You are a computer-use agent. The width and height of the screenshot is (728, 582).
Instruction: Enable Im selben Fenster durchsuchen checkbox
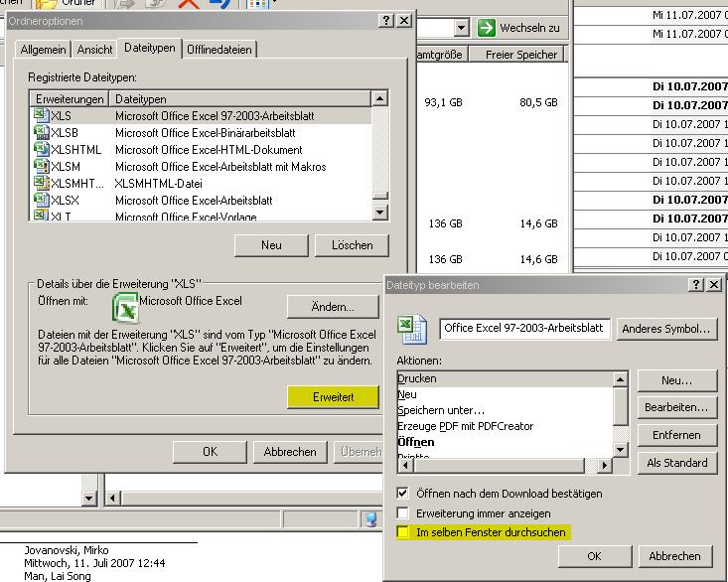click(402, 532)
